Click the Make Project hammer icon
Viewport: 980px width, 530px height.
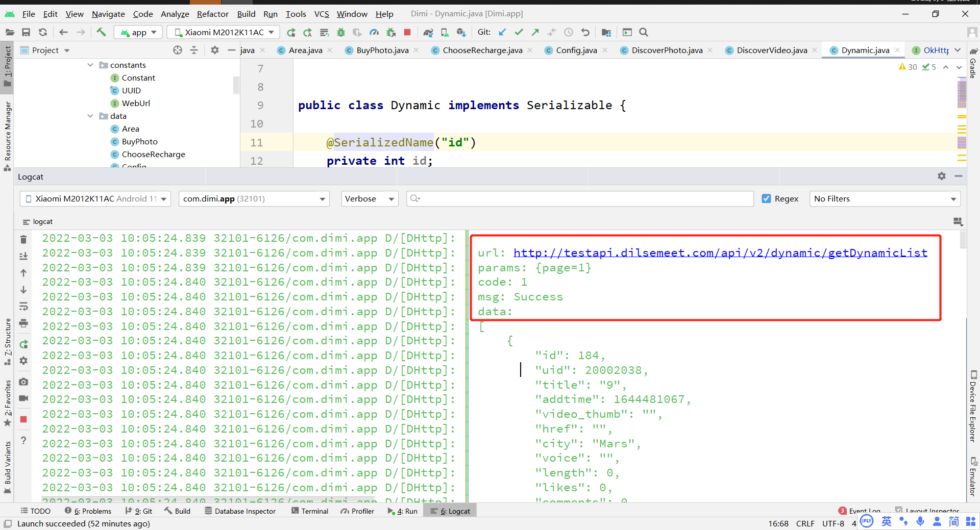pyautogui.click(x=101, y=32)
